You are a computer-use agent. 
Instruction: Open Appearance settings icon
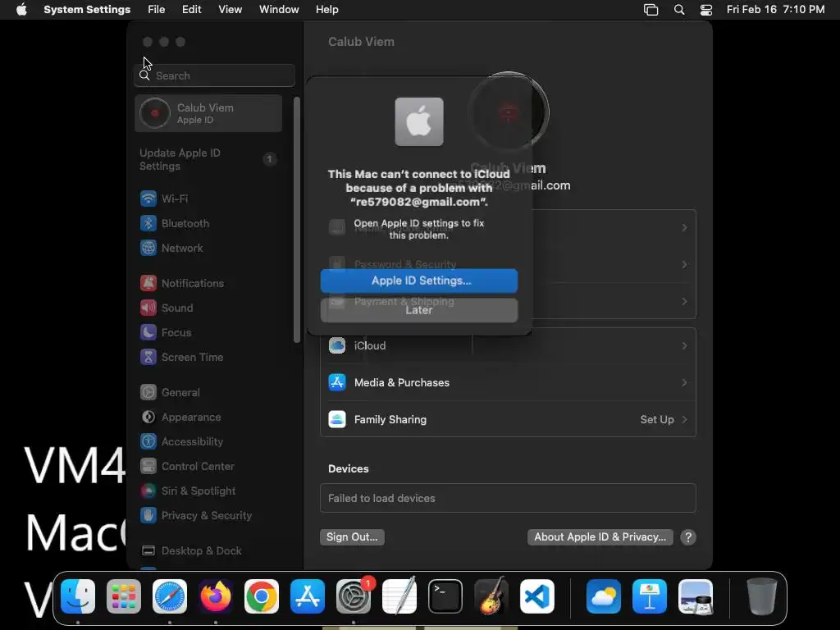(148, 418)
